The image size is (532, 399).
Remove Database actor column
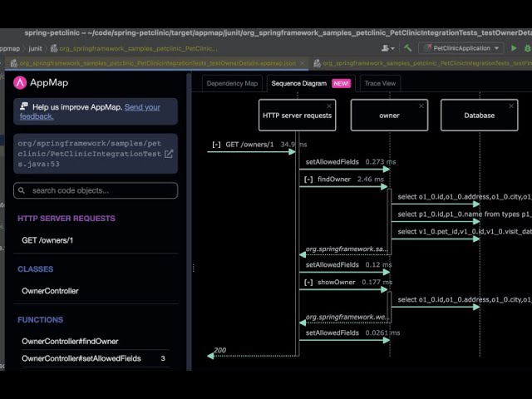click(x=511, y=106)
